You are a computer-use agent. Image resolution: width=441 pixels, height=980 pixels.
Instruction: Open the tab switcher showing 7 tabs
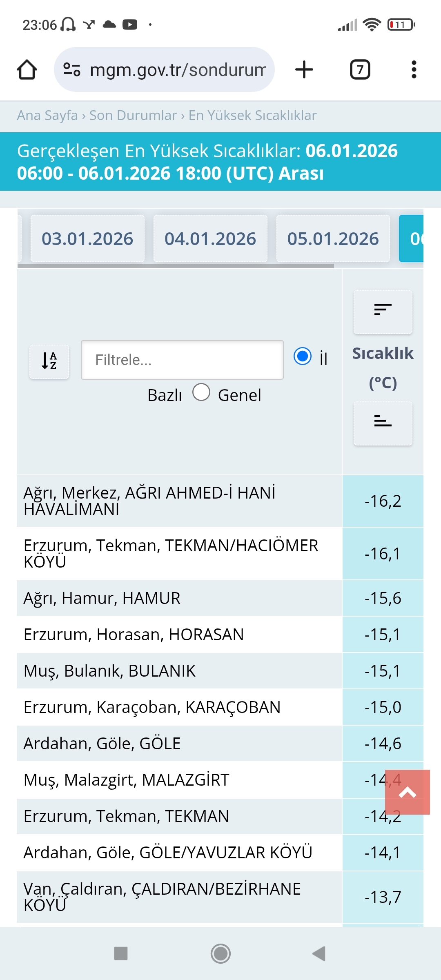(x=360, y=69)
